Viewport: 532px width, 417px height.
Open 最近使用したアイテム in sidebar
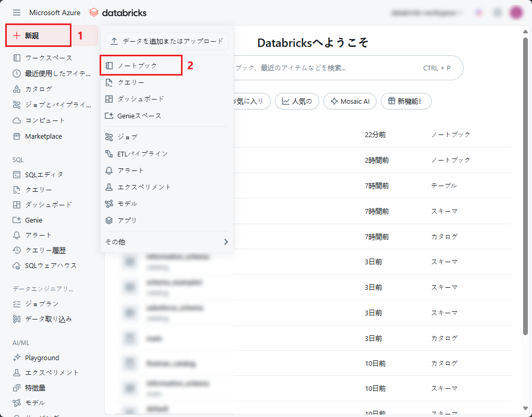[x=52, y=73]
